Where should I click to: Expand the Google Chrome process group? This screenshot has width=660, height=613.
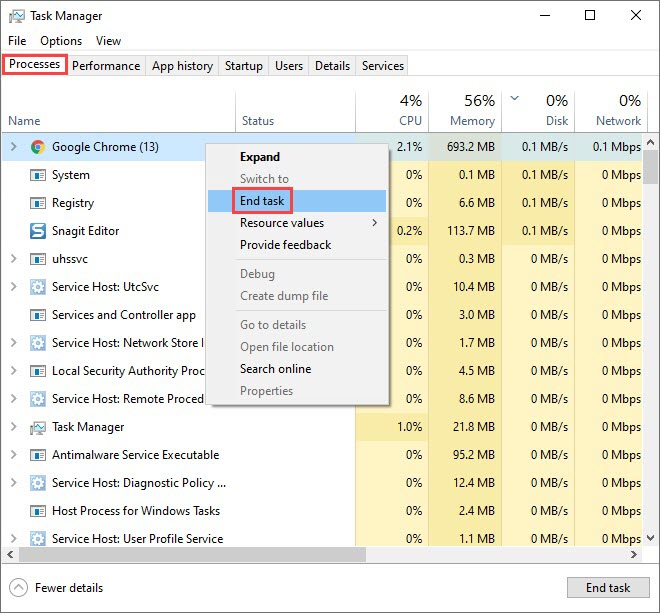pos(13,147)
